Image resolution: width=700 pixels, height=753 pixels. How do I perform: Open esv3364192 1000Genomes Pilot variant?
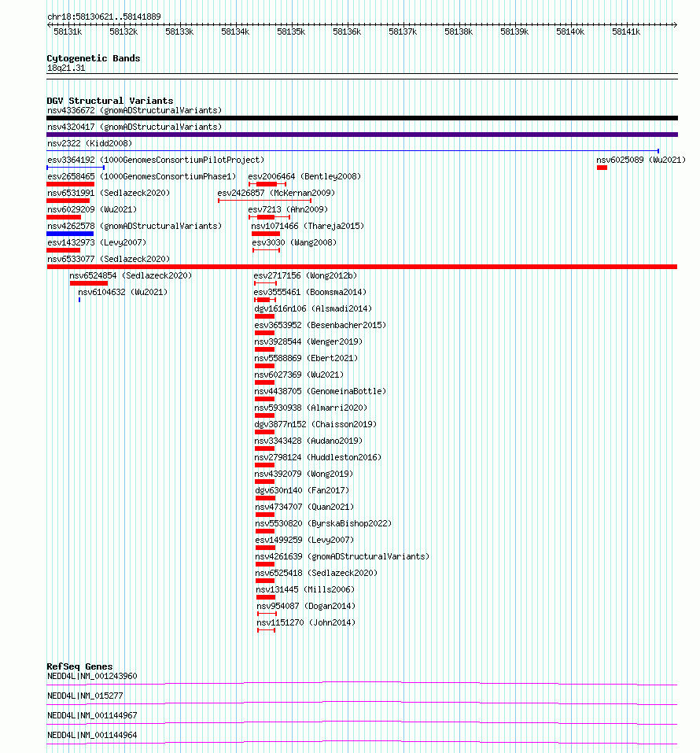point(156,160)
